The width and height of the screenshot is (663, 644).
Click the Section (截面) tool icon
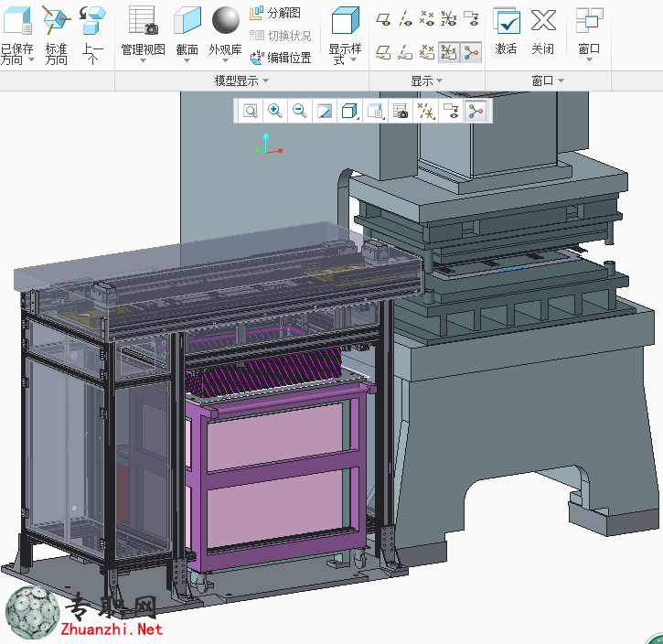187,20
